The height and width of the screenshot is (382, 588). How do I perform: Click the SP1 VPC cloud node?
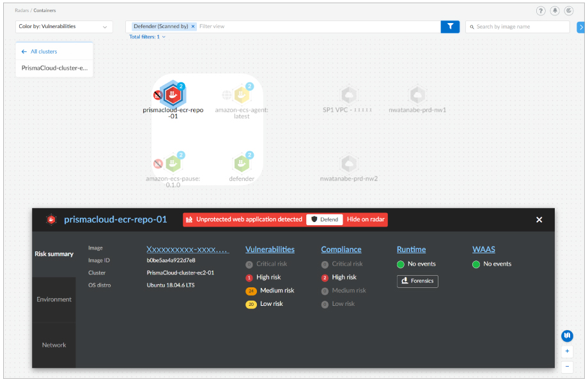click(348, 95)
